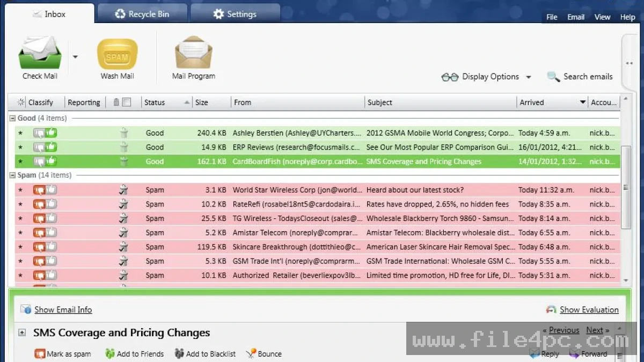Open the Mail Program envelope icon
The width and height of the screenshot is (644, 362).
point(193,53)
